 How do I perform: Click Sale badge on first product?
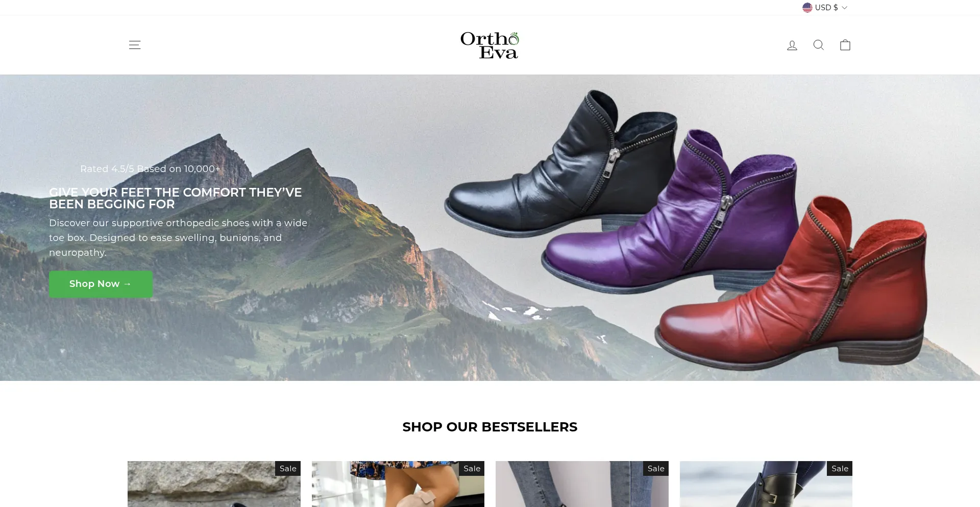point(288,469)
